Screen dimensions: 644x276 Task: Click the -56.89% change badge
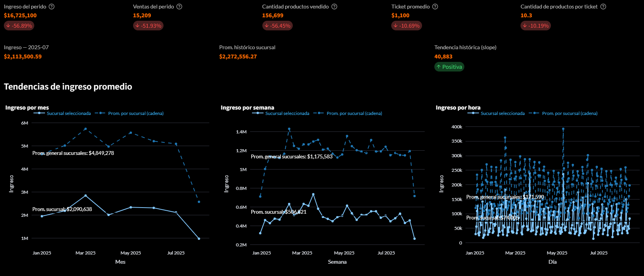[19, 26]
